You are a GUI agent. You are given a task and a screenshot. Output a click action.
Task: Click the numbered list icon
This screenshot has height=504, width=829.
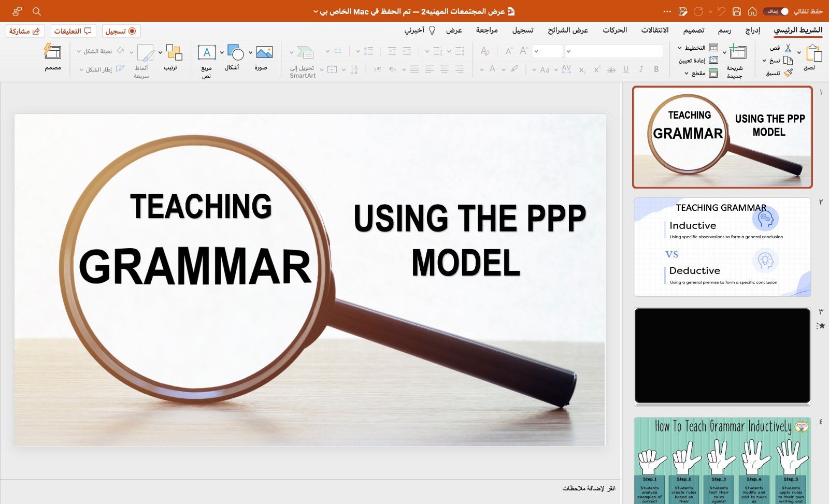pyautogui.click(x=438, y=51)
